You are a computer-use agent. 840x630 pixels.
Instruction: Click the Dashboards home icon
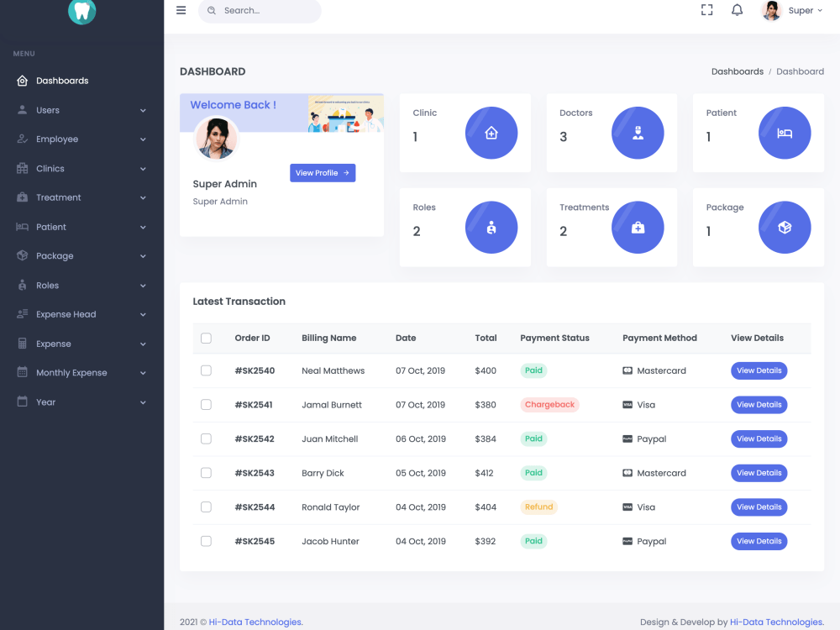[x=22, y=81]
